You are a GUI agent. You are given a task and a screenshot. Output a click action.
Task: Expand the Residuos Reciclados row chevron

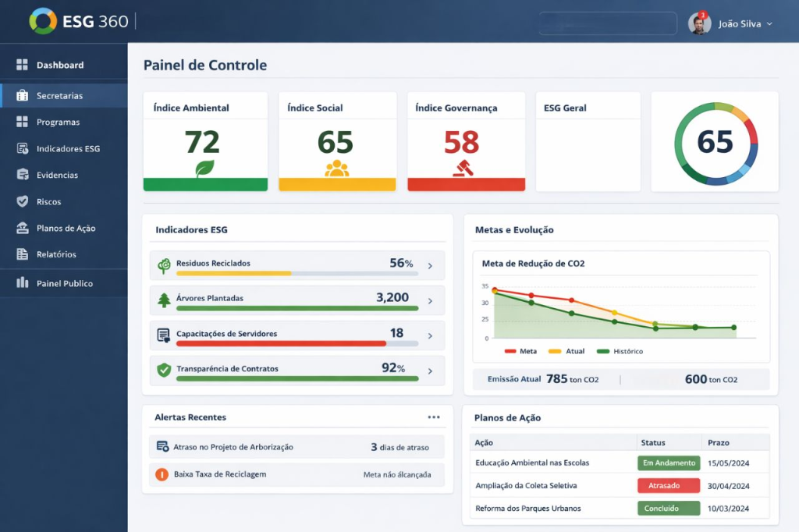point(430,265)
